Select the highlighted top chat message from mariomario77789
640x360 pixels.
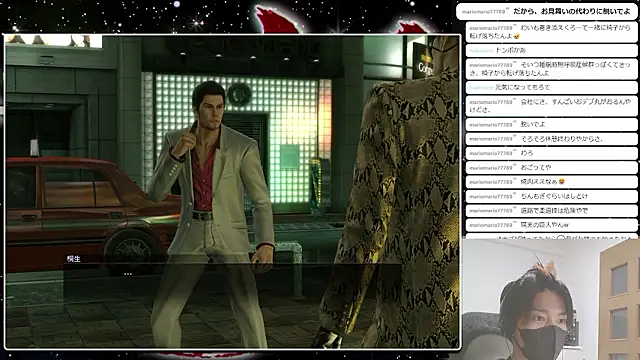point(547,11)
